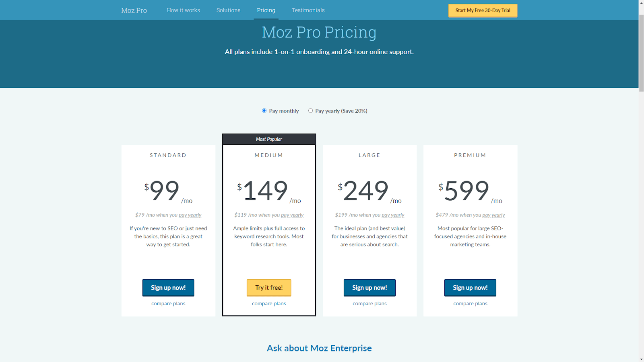Open the Pricing page
The width and height of the screenshot is (644, 362).
tap(266, 10)
